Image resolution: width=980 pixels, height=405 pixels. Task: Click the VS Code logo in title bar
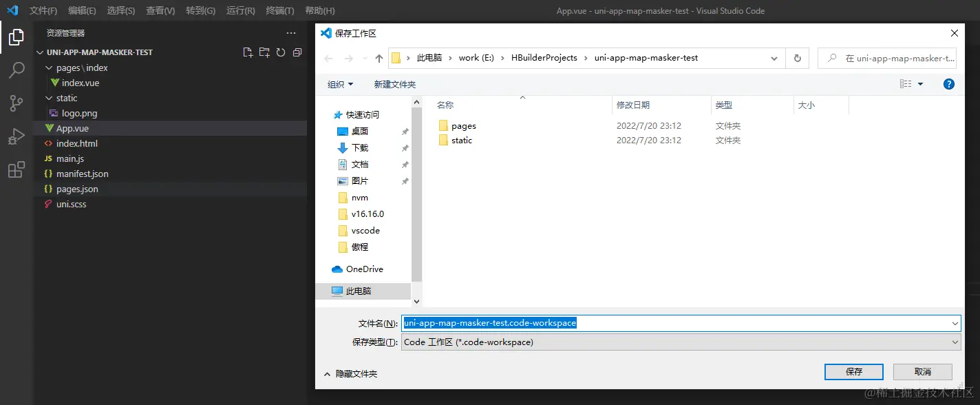[x=12, y=10]
